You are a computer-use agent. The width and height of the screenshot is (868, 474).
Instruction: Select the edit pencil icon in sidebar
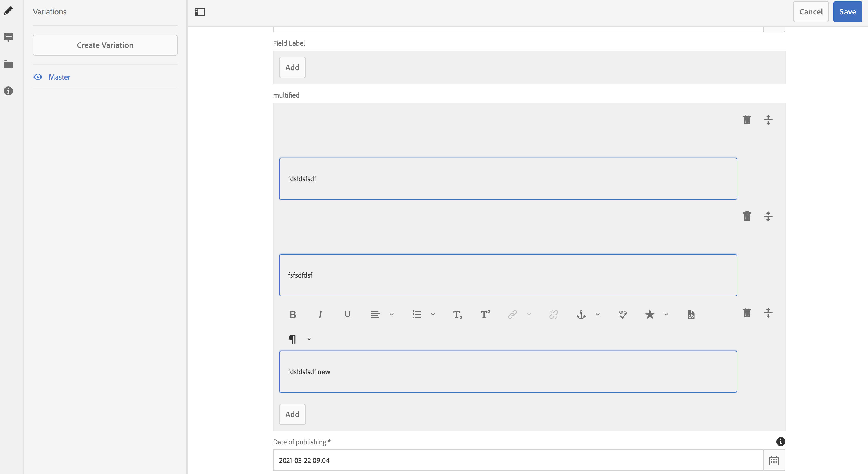click(x=8, y=10)
